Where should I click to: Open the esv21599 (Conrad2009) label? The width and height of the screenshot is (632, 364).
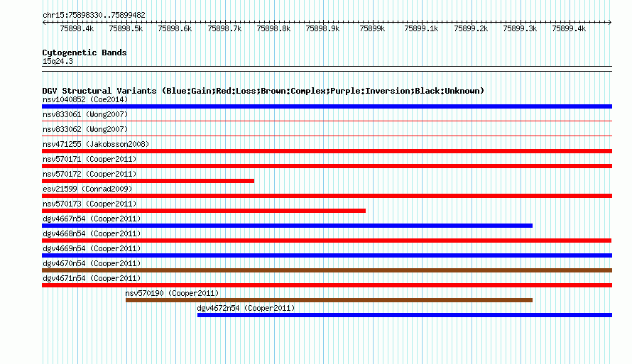coord(87,189)
